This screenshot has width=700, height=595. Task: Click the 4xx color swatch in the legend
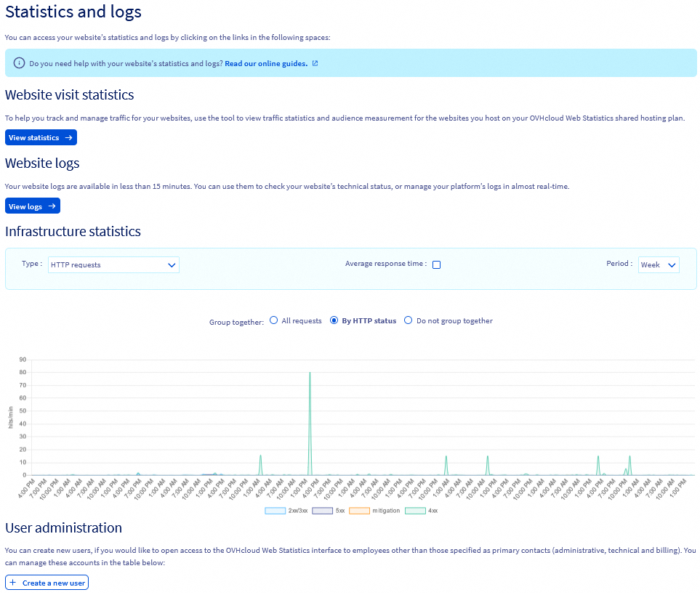pyautogui.click(x=414, y=510)
